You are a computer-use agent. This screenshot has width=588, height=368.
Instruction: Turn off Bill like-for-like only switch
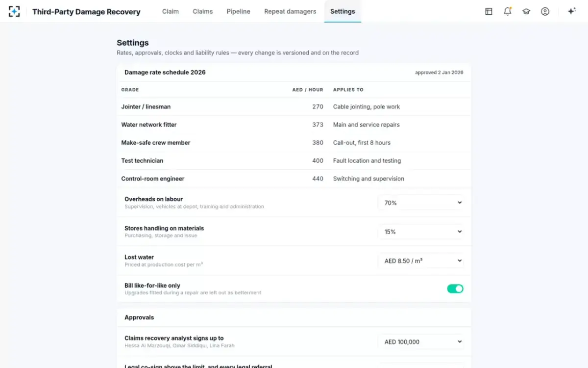pyautogui.click(x=455, y=289)
